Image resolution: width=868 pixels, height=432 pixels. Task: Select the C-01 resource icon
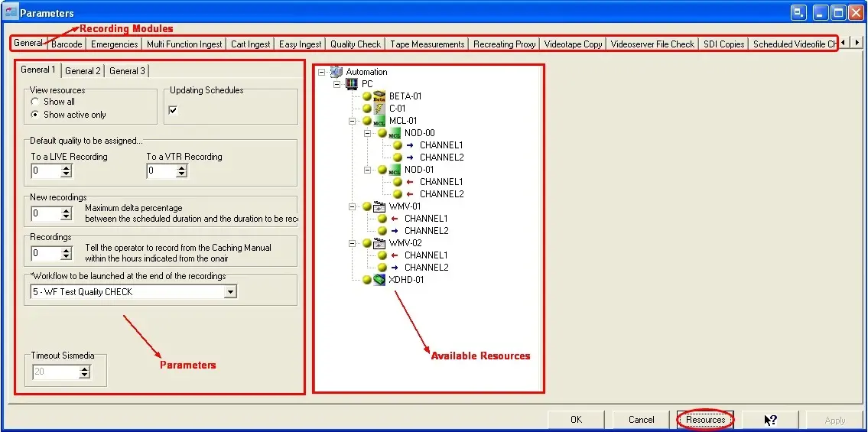tap(379, 109)
